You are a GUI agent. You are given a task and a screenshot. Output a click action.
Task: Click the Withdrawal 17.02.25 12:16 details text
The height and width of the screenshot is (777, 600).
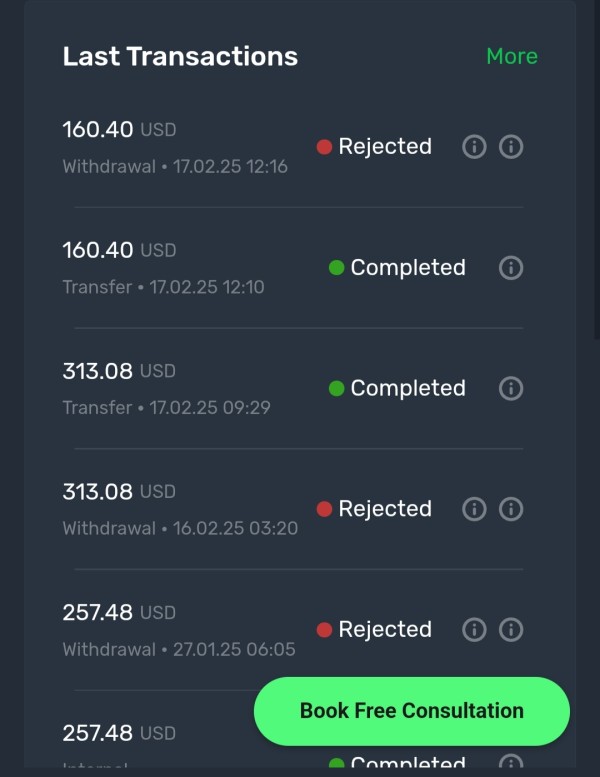pyautogui.click(x=175, y=167)
